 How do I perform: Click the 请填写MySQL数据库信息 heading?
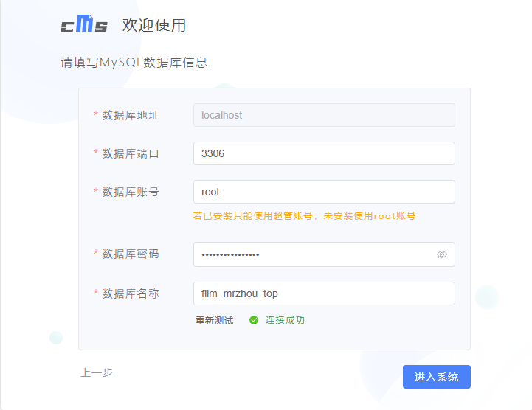[134, 63]
